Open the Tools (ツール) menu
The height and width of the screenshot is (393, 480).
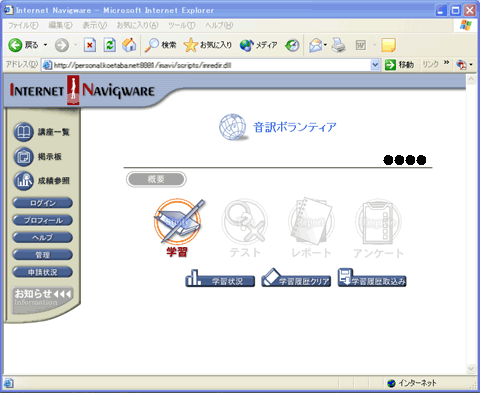tap(182, 25)
